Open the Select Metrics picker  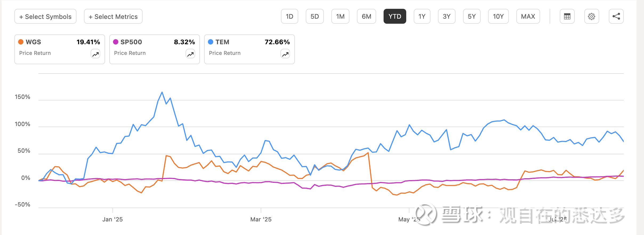[x=113, y=17]
